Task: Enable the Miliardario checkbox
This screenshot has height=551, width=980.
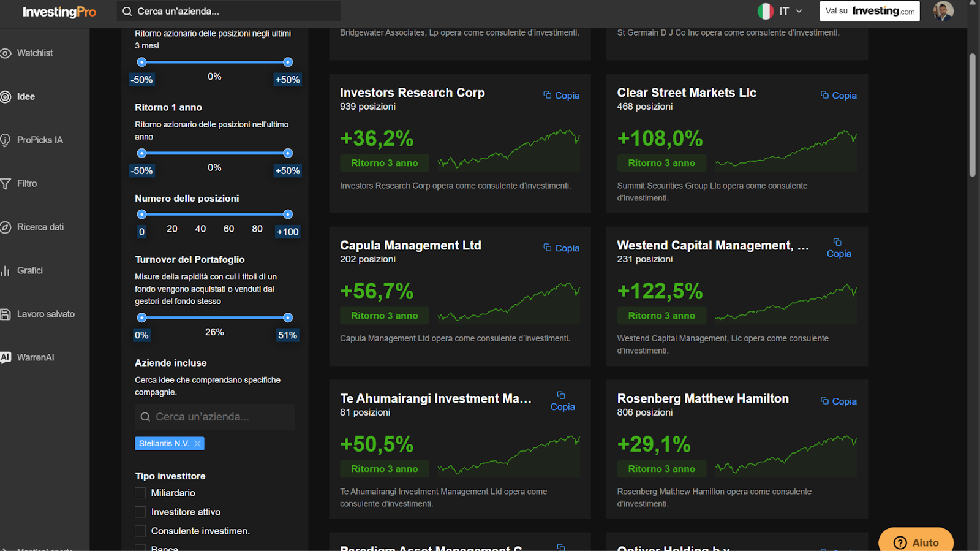Action: pos(140,493)
